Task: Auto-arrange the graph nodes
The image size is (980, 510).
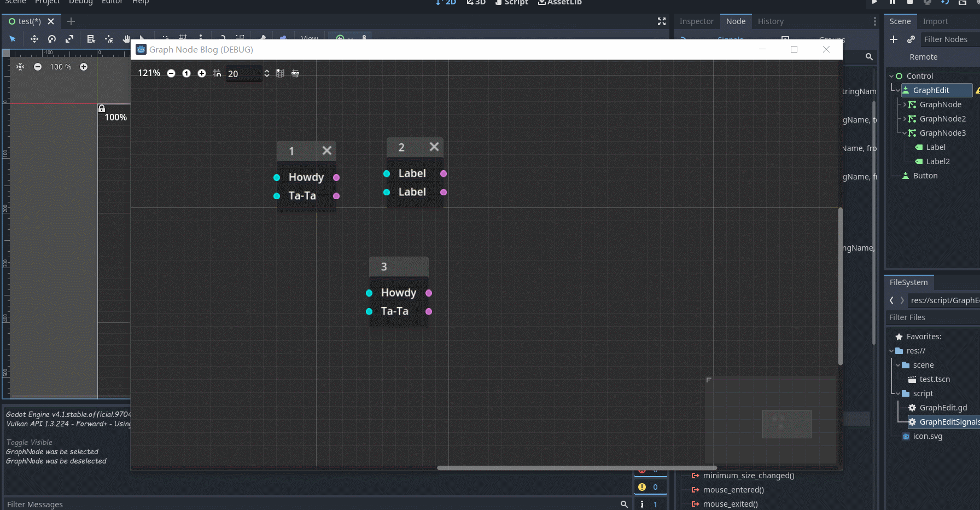Action: [295, 73]
